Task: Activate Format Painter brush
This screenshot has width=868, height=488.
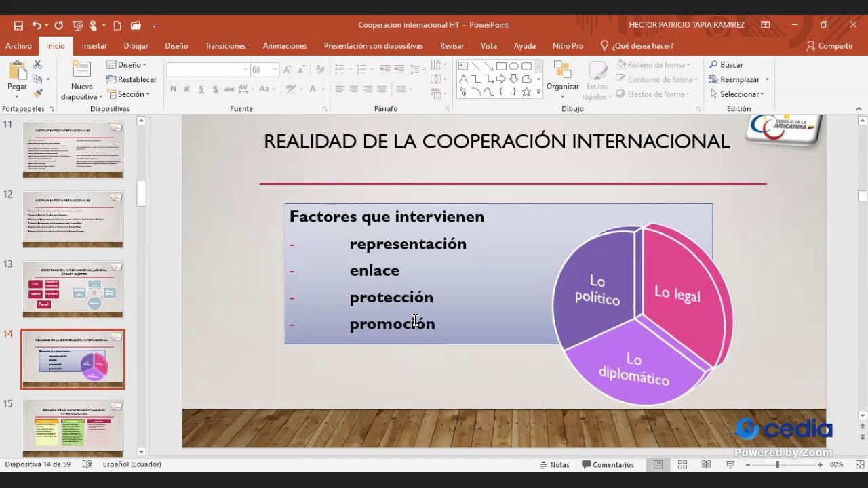Action: 37,94
